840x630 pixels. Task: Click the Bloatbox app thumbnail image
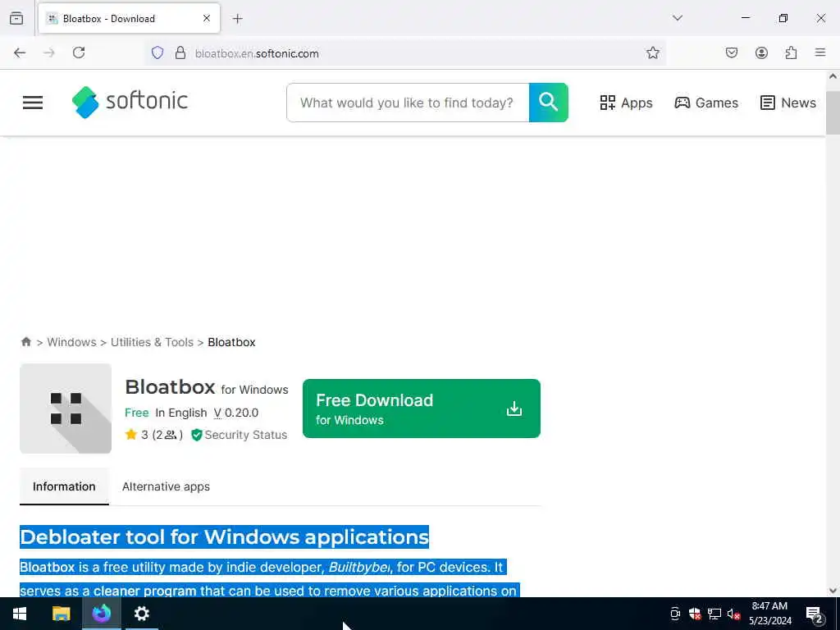click(66, 409)
